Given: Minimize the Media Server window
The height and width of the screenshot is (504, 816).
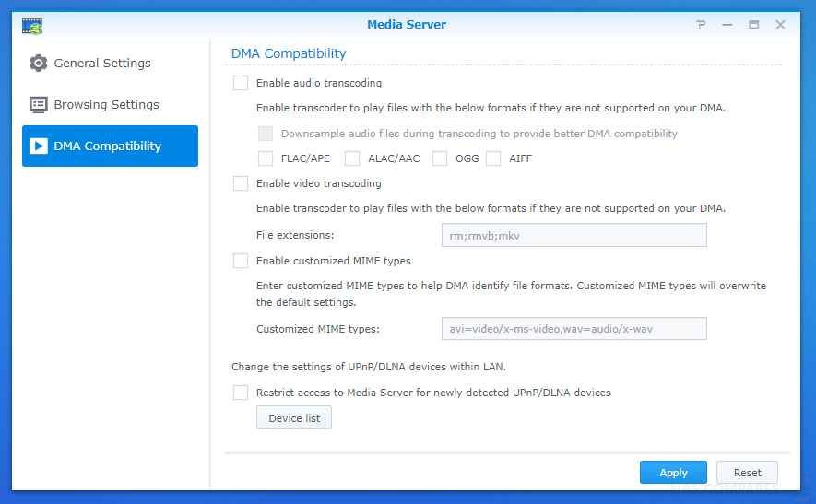Looking at the screenshot, I should (x=727, y=25).
